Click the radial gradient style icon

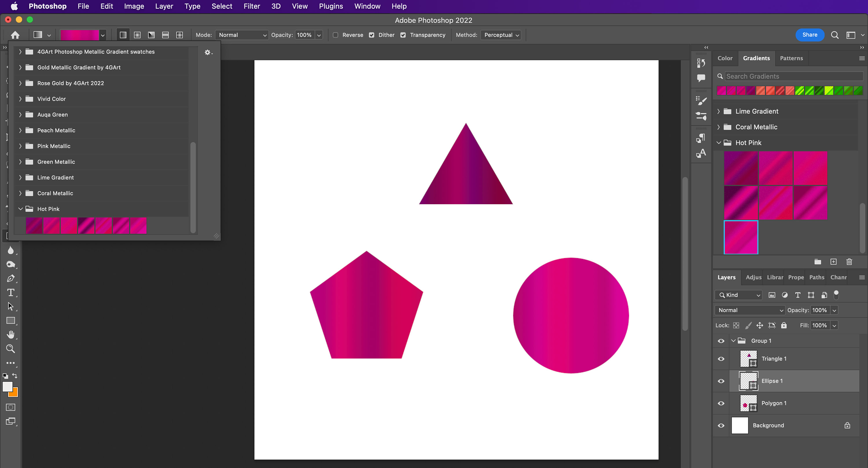[137, 35]
